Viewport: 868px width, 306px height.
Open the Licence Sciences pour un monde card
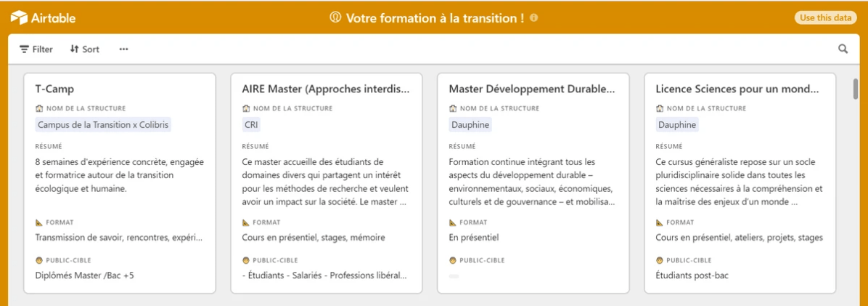[x=737, y=89]
